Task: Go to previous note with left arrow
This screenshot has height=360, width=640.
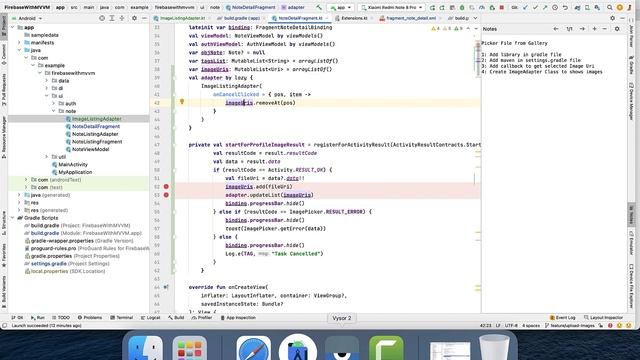Action: pyautogui.click(x=556, y=29)
